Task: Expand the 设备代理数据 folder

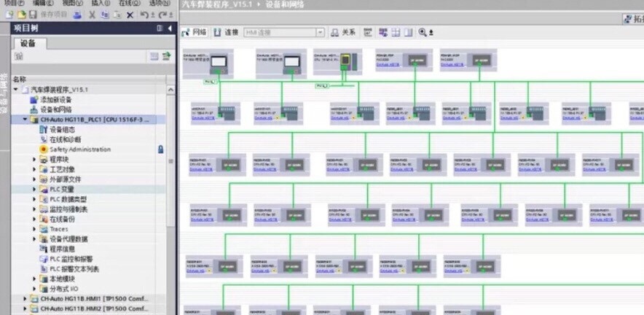Action: [34, 239]
